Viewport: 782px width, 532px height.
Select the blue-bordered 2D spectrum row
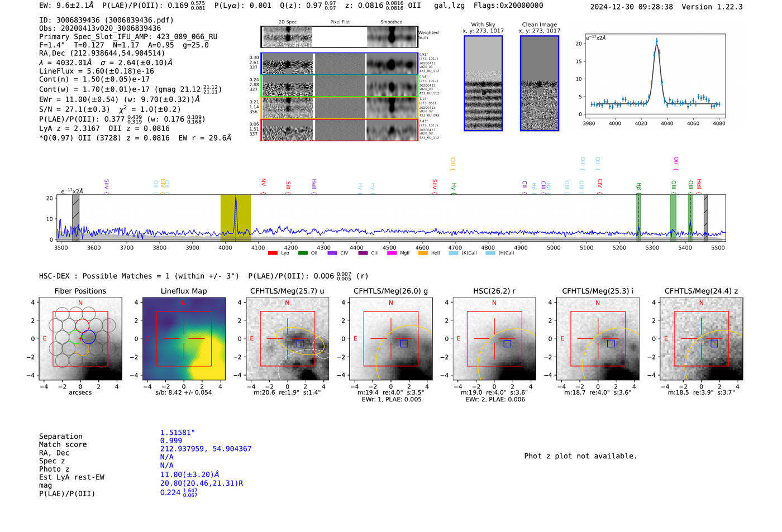click(x=339, y=64)
